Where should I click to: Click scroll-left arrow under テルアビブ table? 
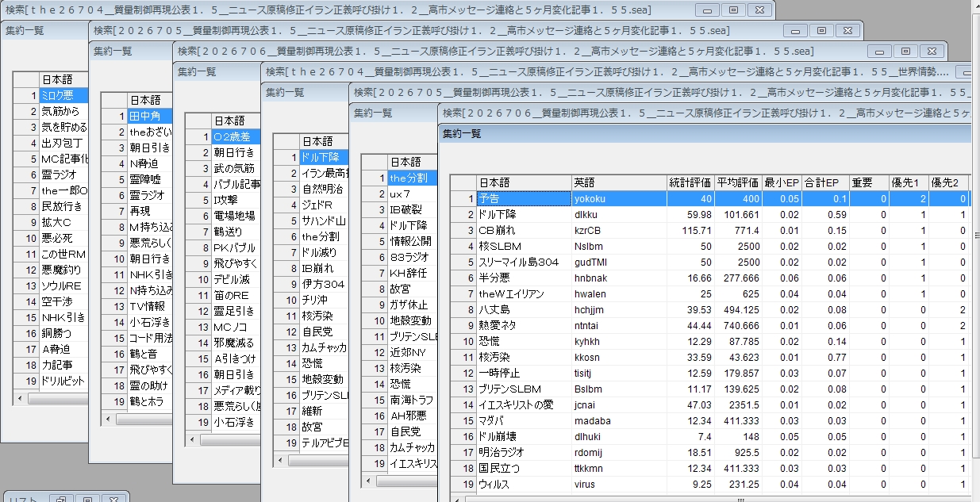[x=280, y=461]
